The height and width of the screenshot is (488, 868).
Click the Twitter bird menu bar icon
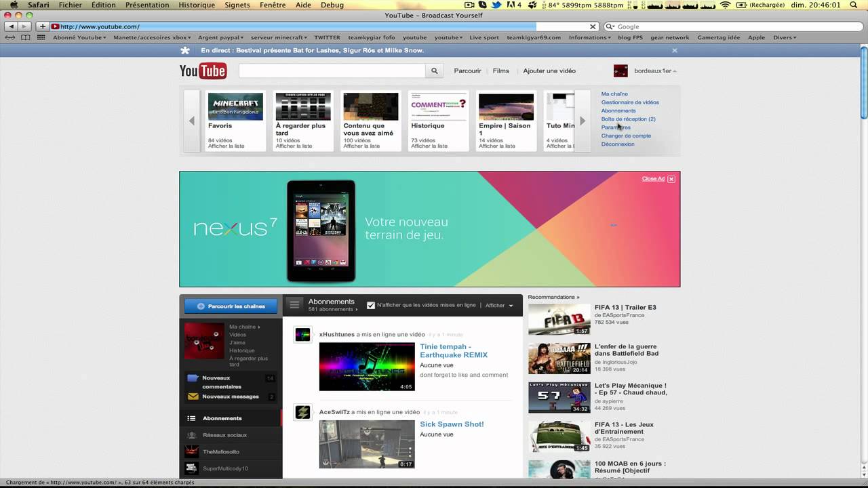click(x=496, y=5)
